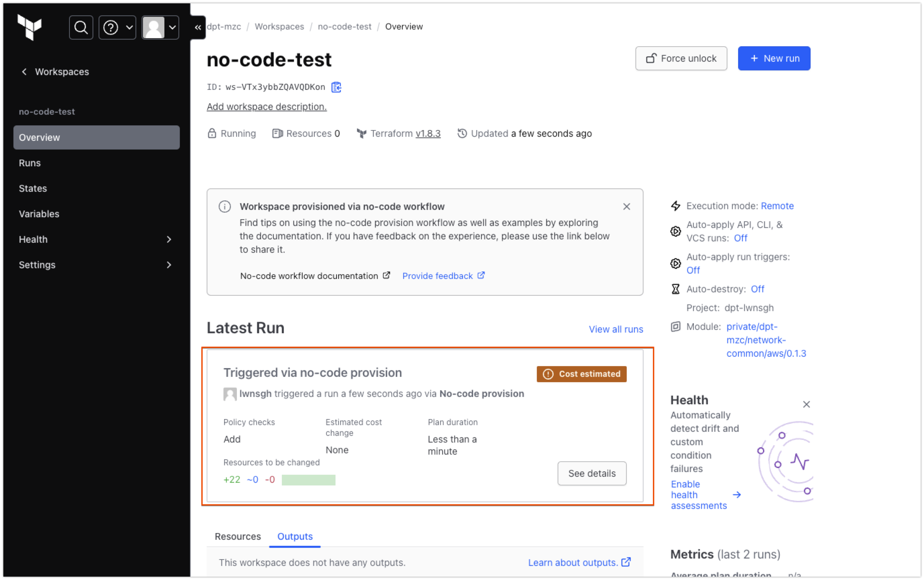Viewport: 924px width, 580px height.
Task: Click Workspaces breadcrumb
Action: coord(279,26)
